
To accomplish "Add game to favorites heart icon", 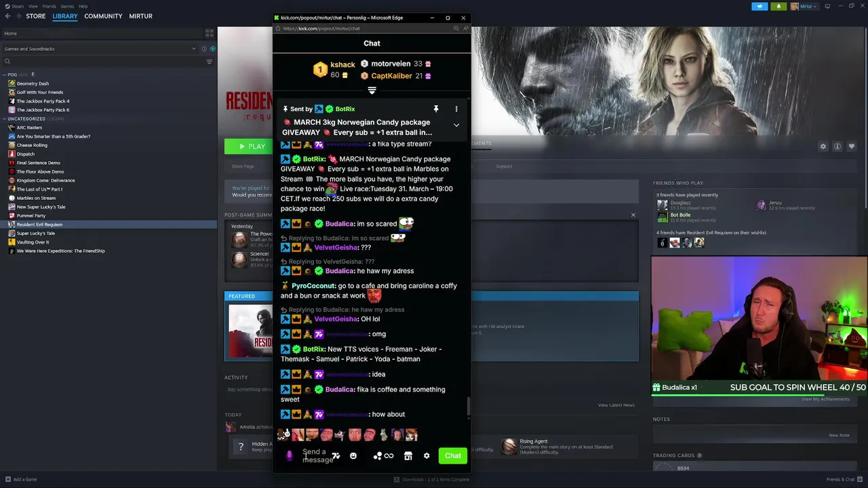I will coord(852,146).
